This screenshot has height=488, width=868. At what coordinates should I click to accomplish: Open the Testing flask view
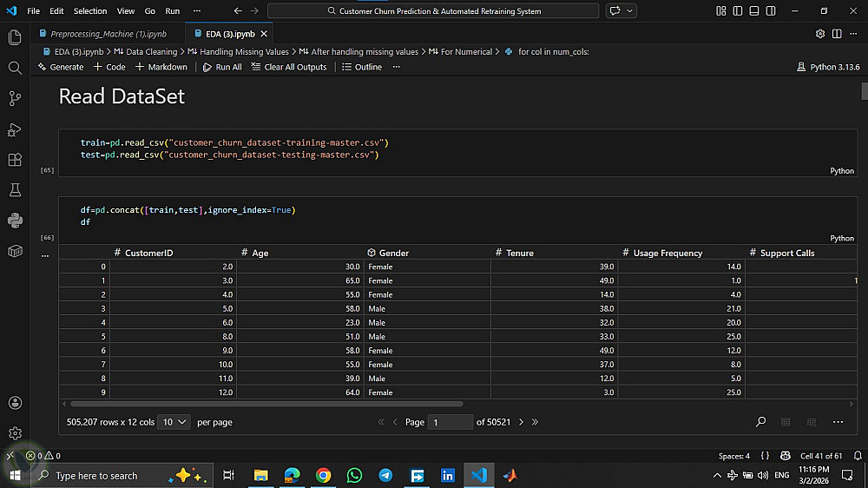15,190
